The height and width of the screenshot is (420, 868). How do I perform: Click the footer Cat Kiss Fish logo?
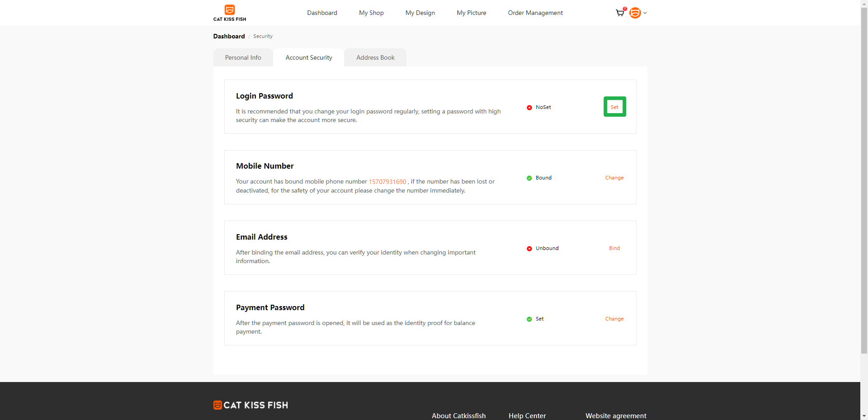pyautogui.click(x=250, y=405)
